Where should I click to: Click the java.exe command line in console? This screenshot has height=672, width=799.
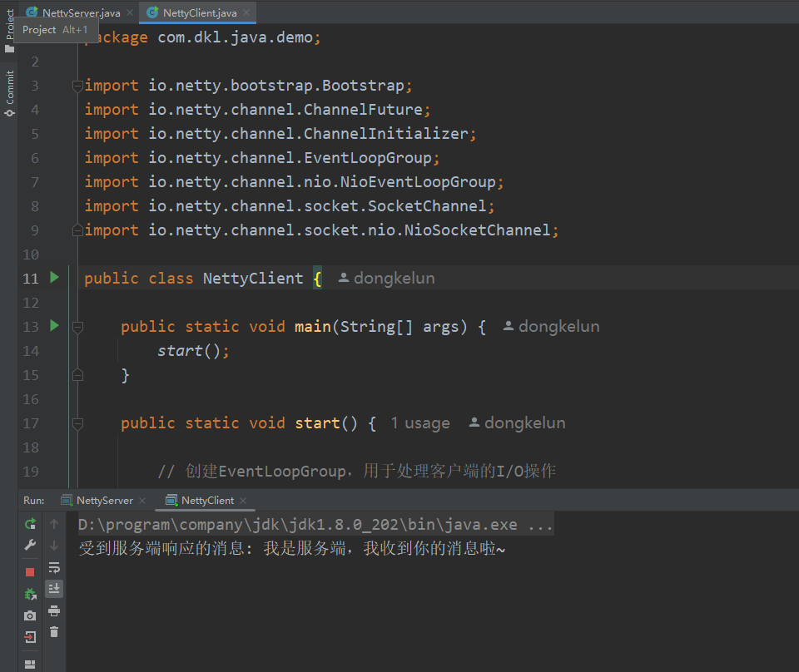tap(315, 526)
